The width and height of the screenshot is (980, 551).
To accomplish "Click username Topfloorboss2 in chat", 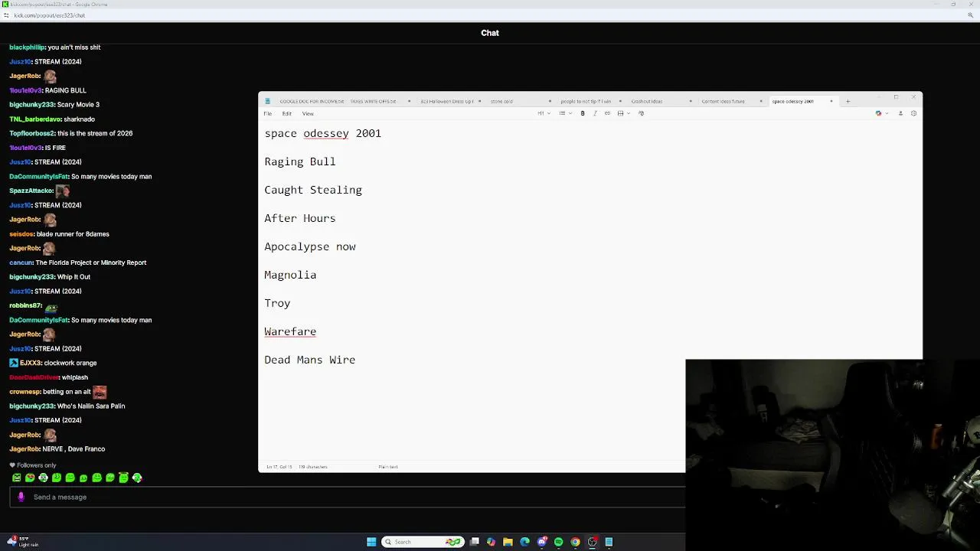I will (31, 133).
